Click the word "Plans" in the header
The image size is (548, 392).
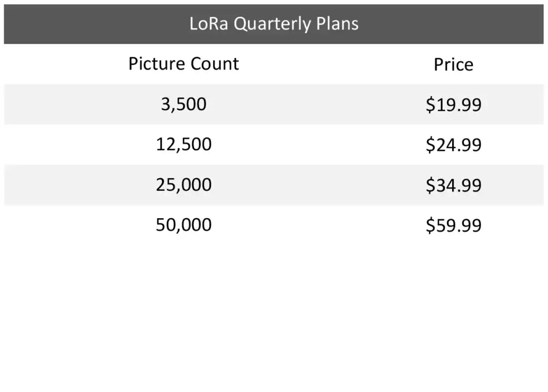(337, 24)
